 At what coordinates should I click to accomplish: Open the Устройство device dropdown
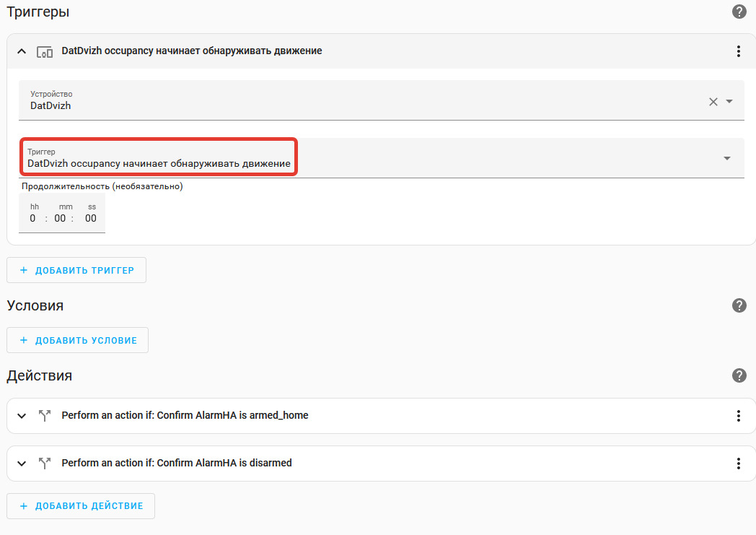[729, 102]
